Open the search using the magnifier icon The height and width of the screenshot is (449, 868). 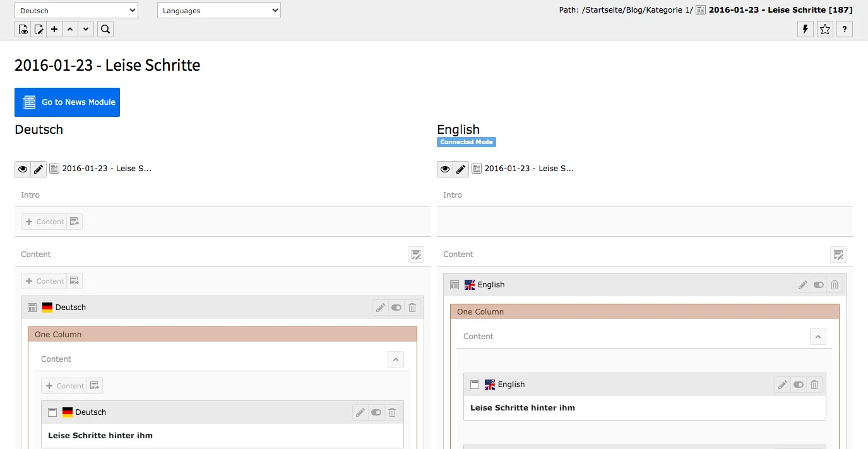105,29
